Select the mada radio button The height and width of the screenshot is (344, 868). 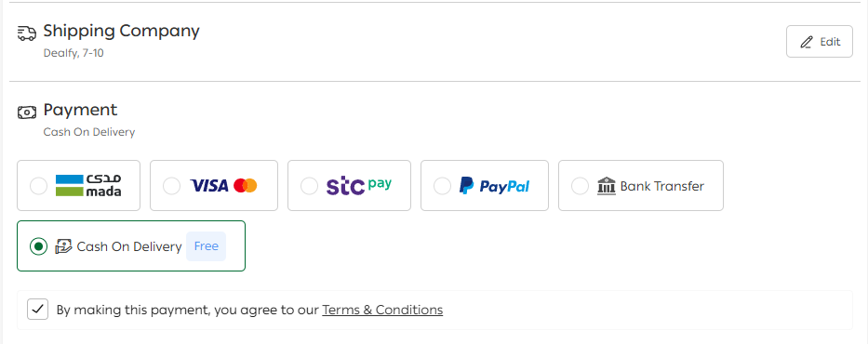39,186
